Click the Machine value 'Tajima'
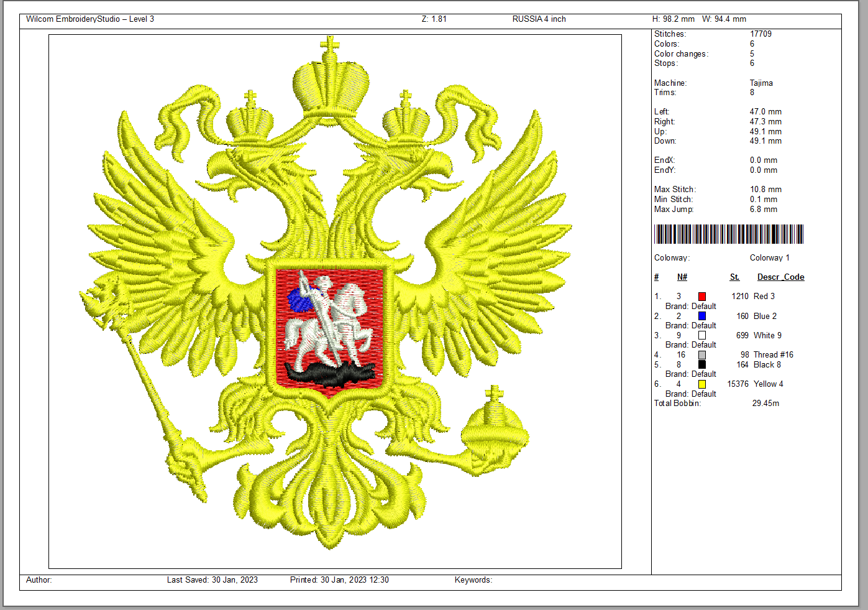This screenshot has width=868, height=610. [761, 83]
